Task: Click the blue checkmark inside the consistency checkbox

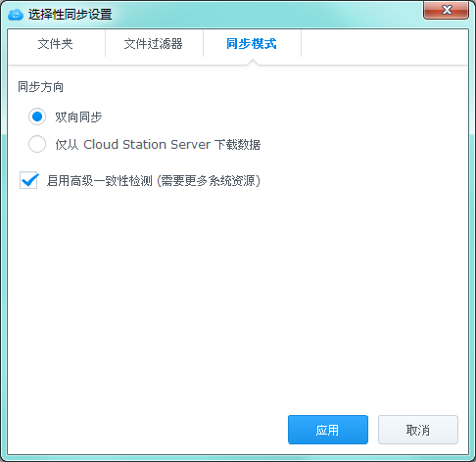Action: pyautogui.click(x=29, y=180)
